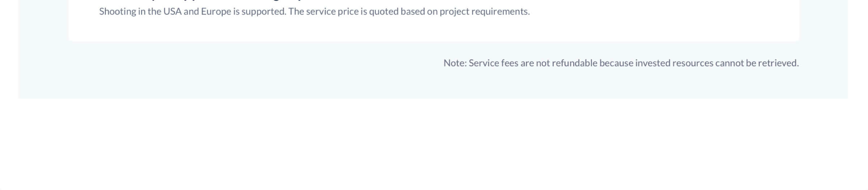This screenshot has width=868, height=190.
Task: Click the phrase 'invested resources'
Action: point(674,63)
